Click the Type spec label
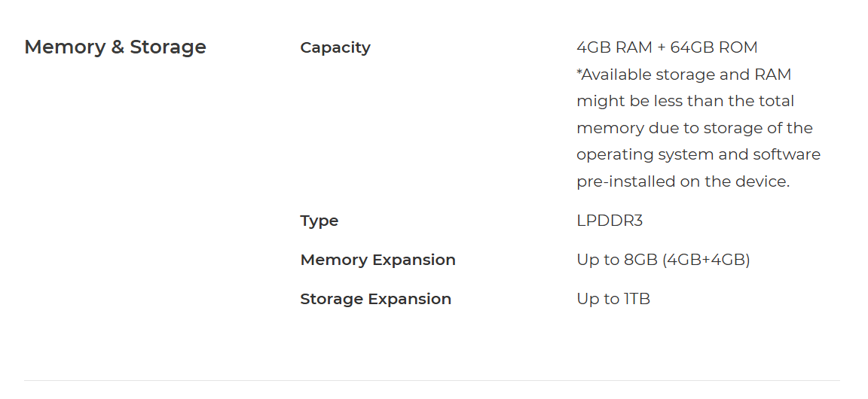This screenshot has height=399, width=868. 319,221
